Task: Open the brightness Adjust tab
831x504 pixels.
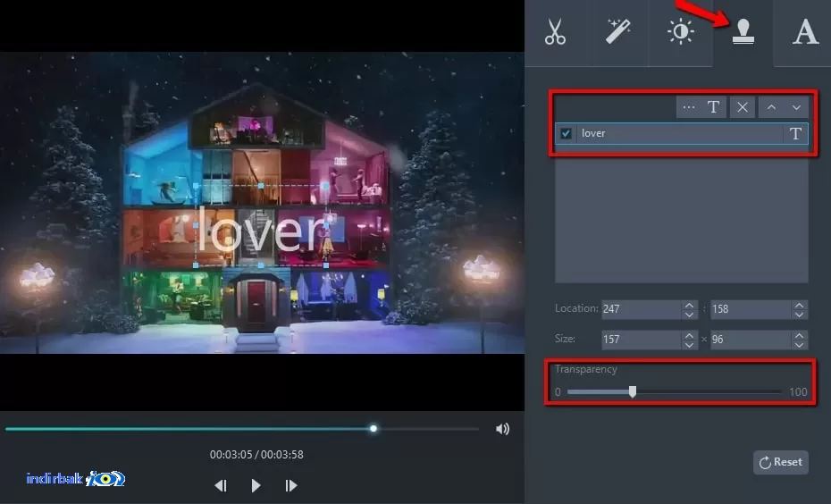Action: pyautogui.click(x=681, y=32)
